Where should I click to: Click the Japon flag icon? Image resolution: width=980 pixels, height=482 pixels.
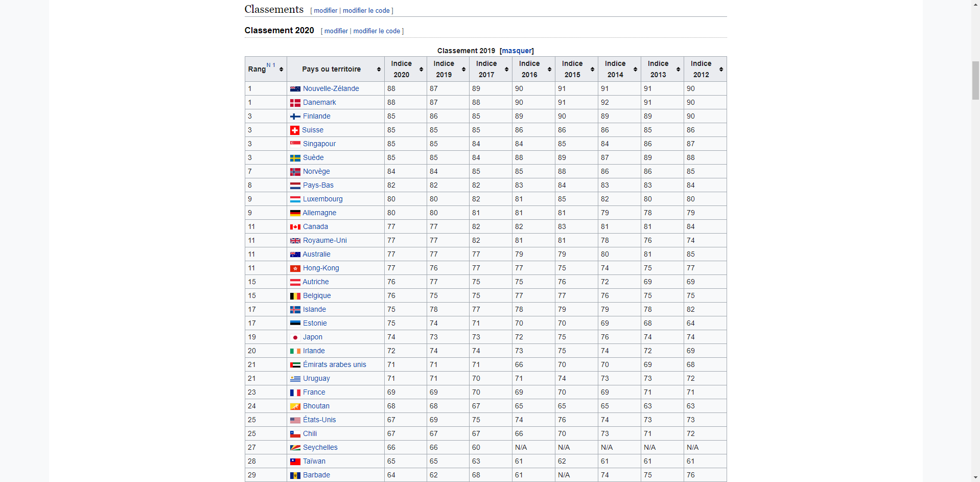coord(295,337)
